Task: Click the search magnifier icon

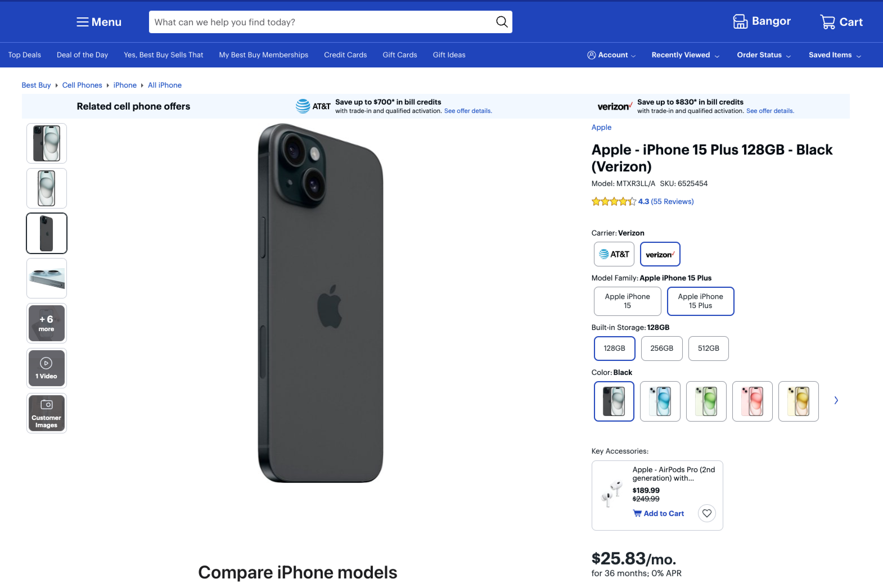Action: click(501, 22)
